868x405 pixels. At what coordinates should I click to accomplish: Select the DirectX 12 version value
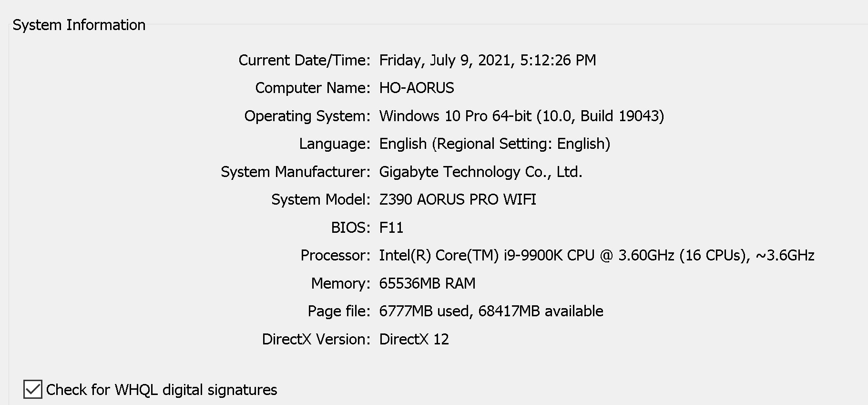pyautogui.click(x=414, y=339)
